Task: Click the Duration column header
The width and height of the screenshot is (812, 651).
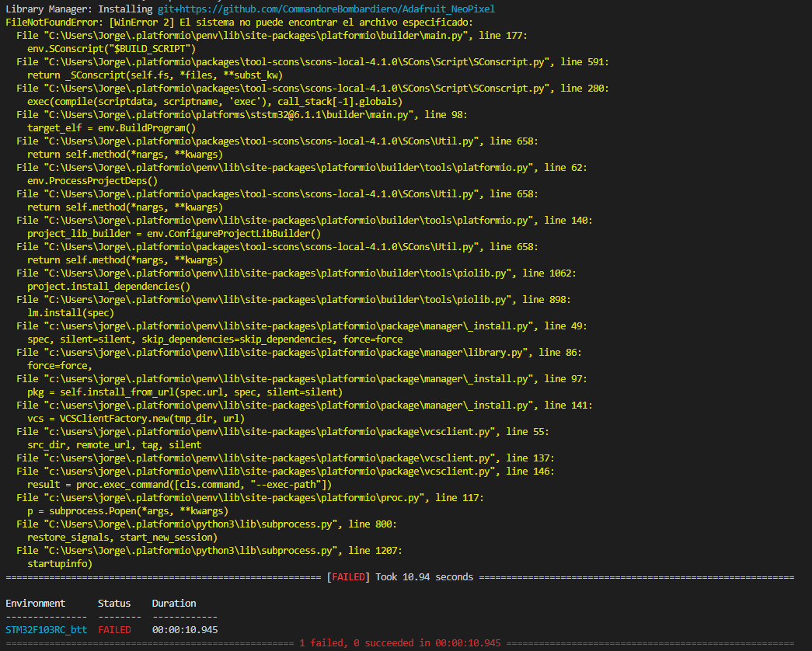Action: pyautogui.click(x=174, y=604)
